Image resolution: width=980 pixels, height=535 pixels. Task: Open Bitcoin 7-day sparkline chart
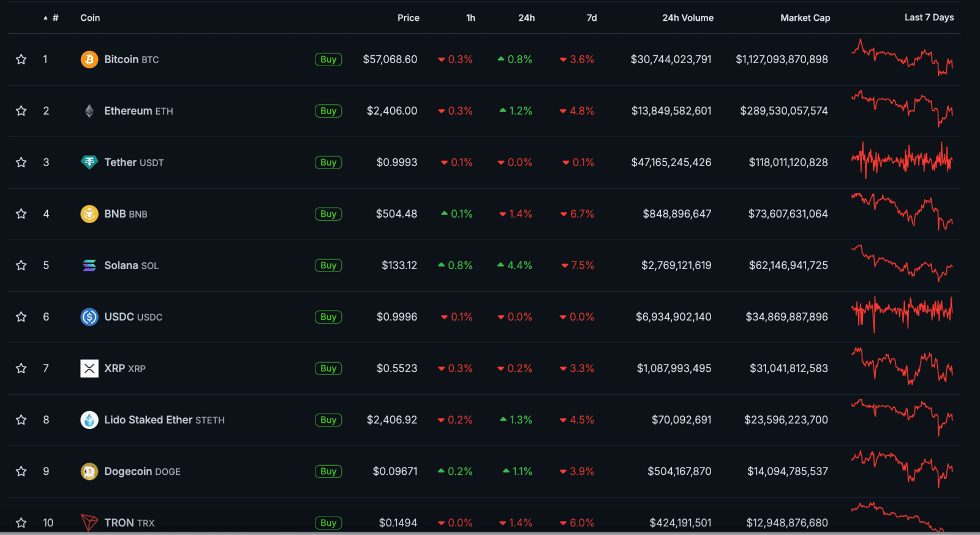902,58
